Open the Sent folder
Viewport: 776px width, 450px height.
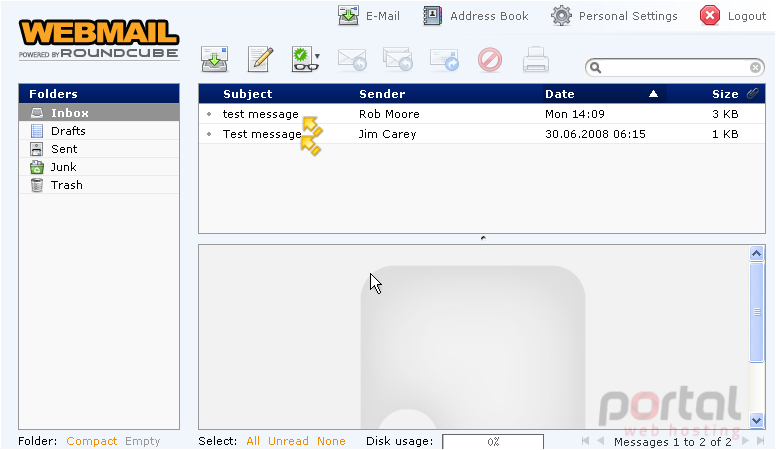point(99,149)
